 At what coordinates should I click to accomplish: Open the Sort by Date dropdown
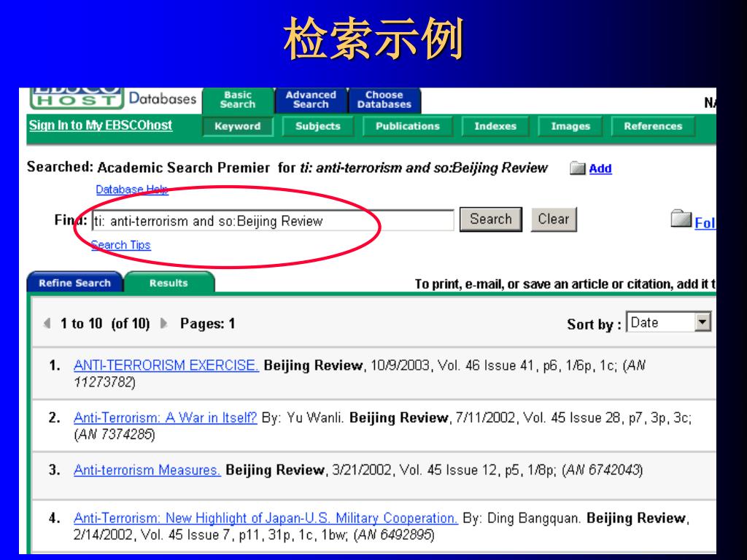click(x=668, y=322)
